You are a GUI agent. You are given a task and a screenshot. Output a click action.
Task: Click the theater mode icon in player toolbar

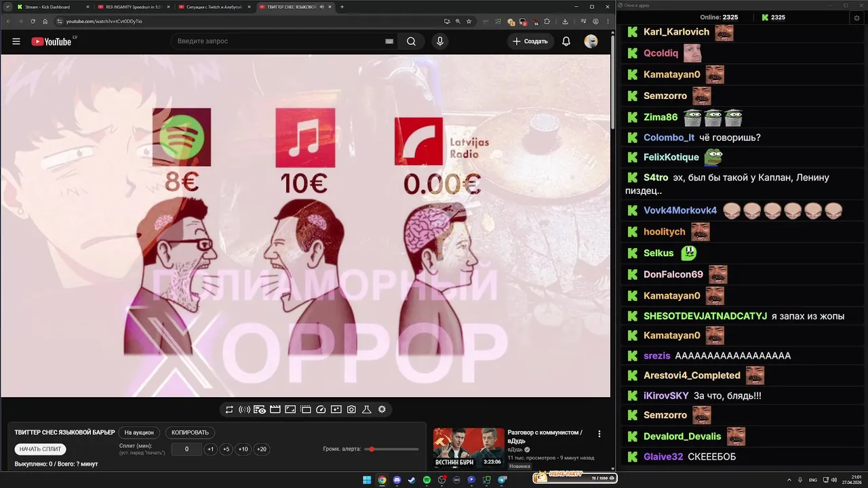pos(306,409)
